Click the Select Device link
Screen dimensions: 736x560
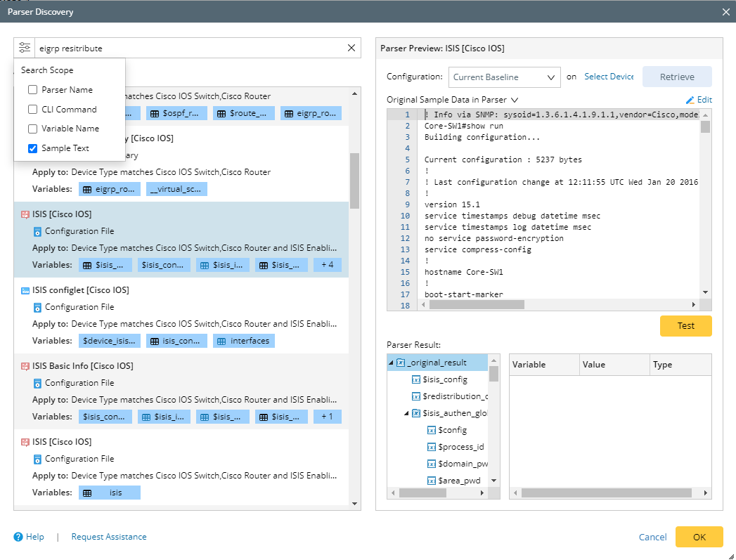pyautogui.click(x=609, y=77)
